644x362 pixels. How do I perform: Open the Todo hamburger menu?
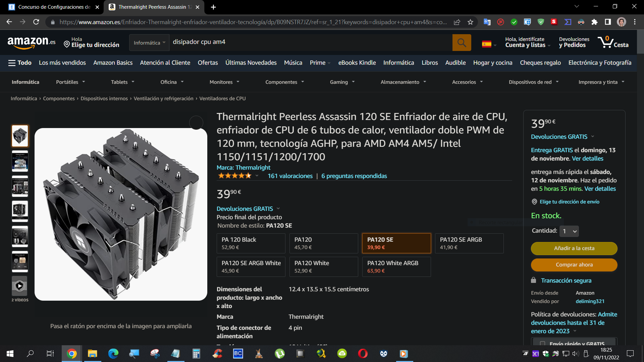point(20,63)
